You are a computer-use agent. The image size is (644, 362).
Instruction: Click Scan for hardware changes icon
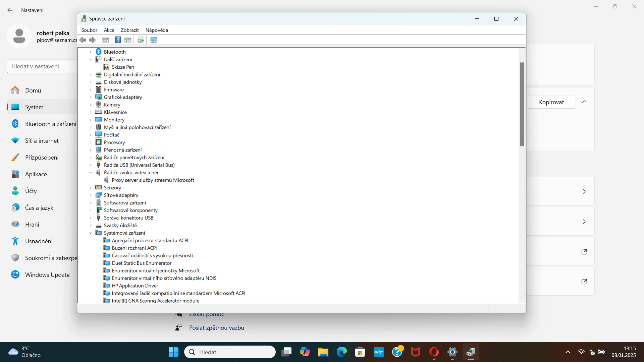[154, 40]
